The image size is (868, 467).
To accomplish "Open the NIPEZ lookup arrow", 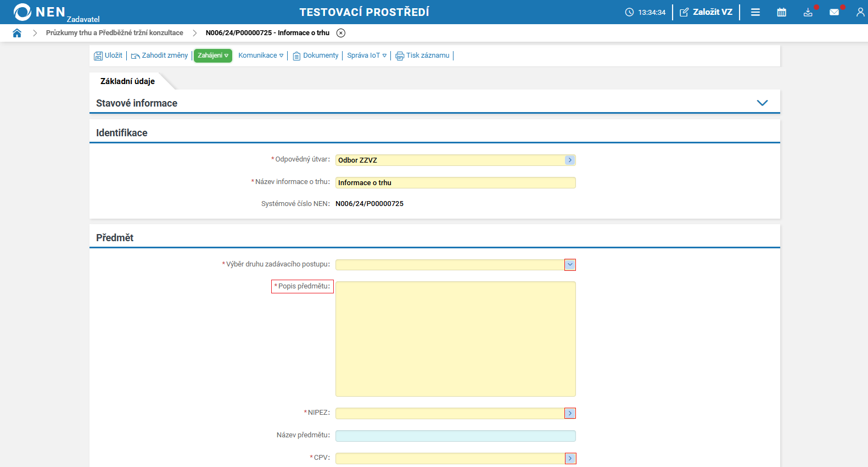I will coord(570,413).
